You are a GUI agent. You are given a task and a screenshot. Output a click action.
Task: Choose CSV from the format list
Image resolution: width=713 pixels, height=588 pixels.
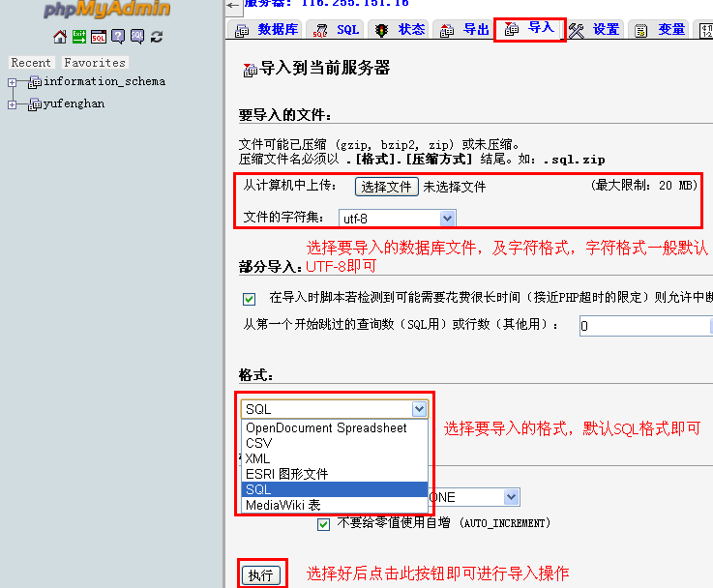click(x=259, y=443)
